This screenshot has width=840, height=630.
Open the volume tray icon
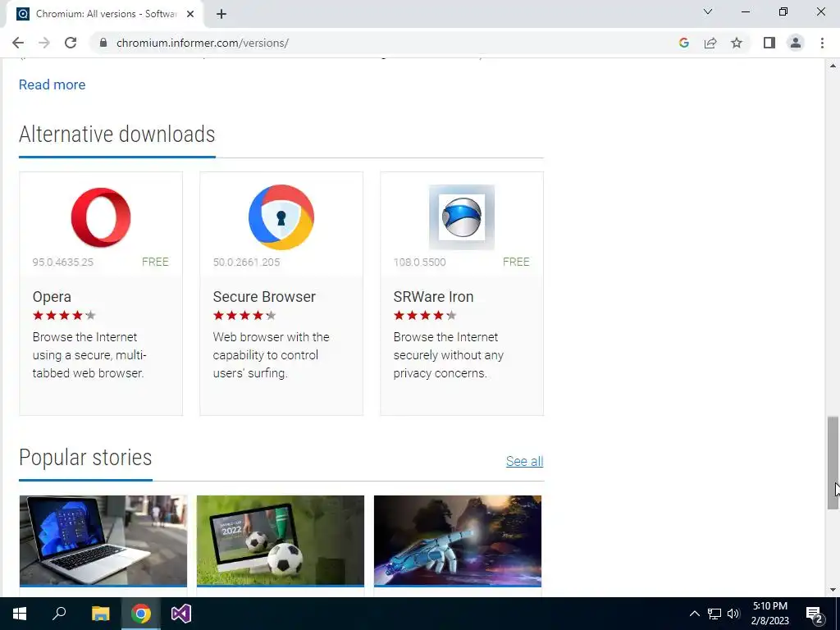[x=733, y=614]
